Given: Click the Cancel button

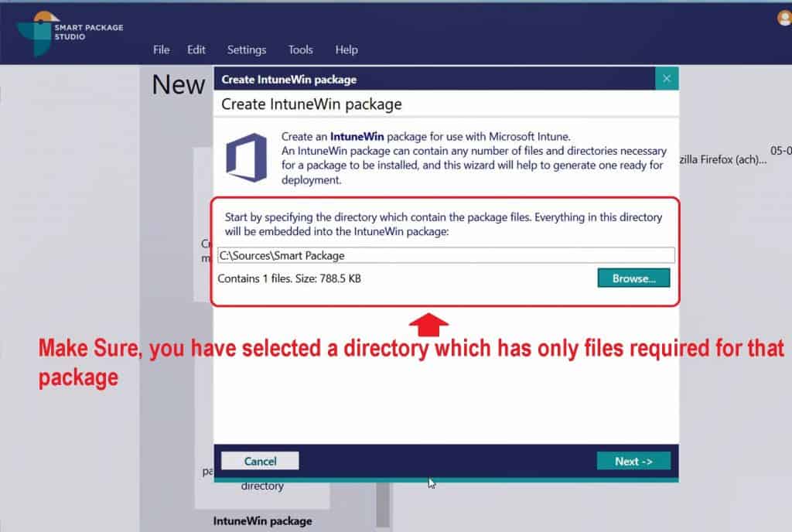Looking at the screenshot, I should 260,461.
